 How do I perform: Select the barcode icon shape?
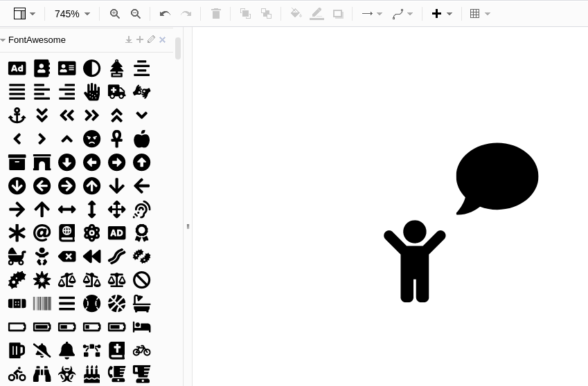click(42, 304)
